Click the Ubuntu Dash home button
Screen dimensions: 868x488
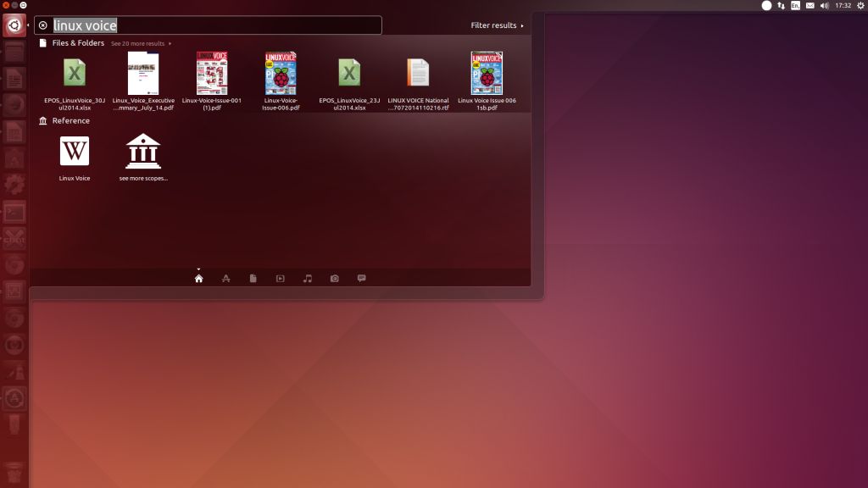coord(14,25)
